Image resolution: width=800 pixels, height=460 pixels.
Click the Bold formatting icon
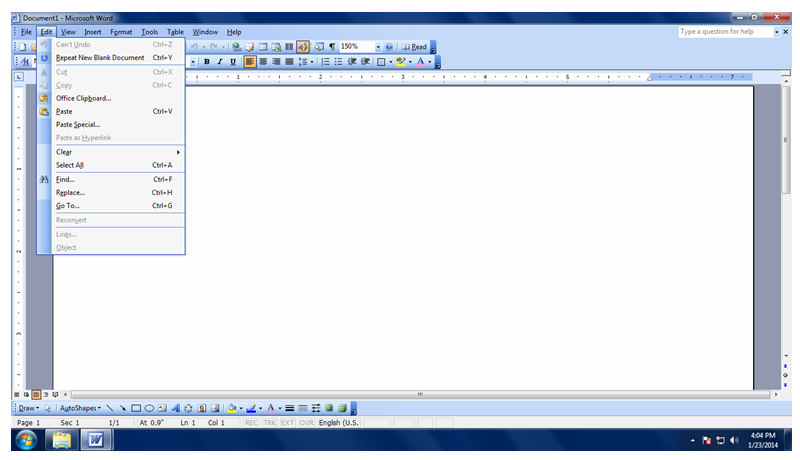pyautogui.click(x=207, y=62)
